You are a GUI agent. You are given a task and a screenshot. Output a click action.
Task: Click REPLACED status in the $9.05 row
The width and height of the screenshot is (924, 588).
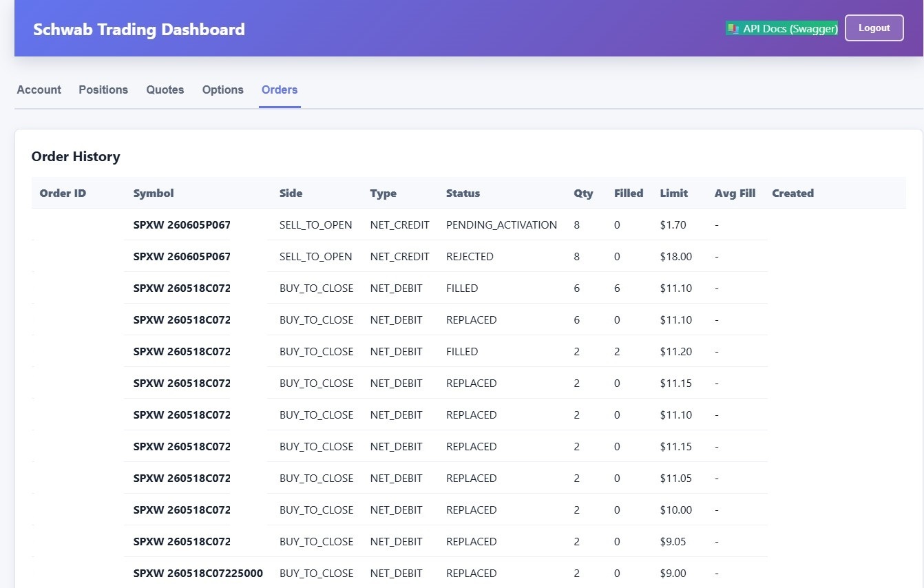(471, 542)
